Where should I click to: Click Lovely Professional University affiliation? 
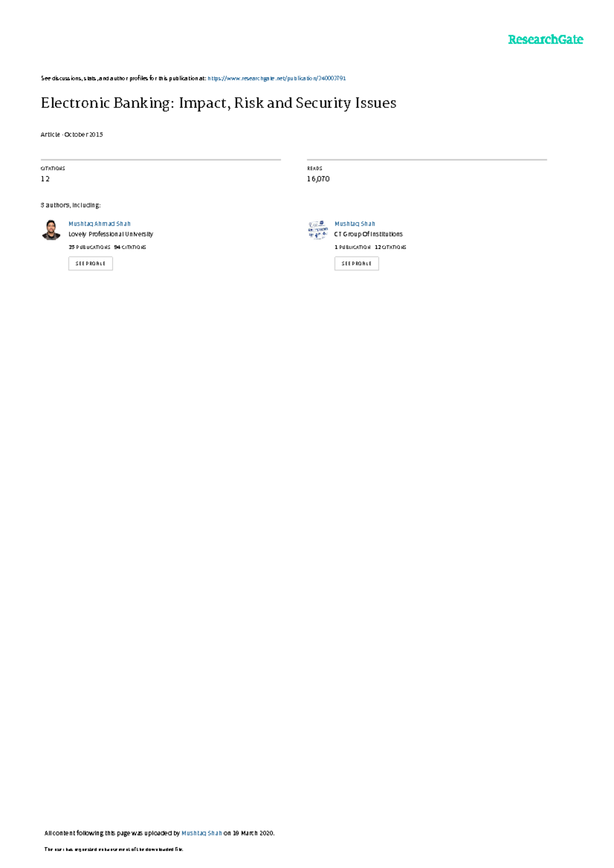(111, 234)
